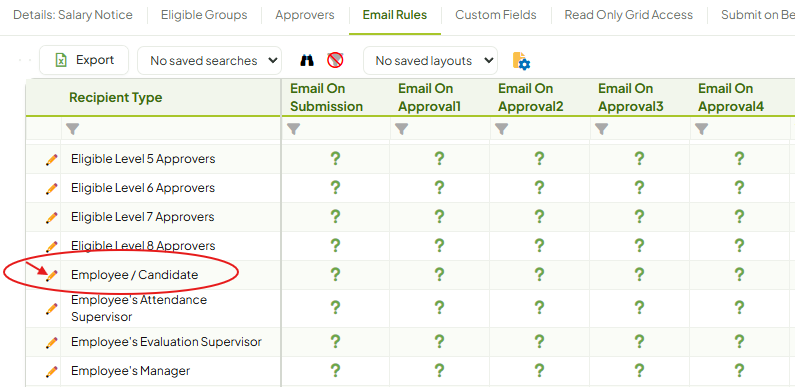Open filter icon under Recipient Type

(73, 129)
